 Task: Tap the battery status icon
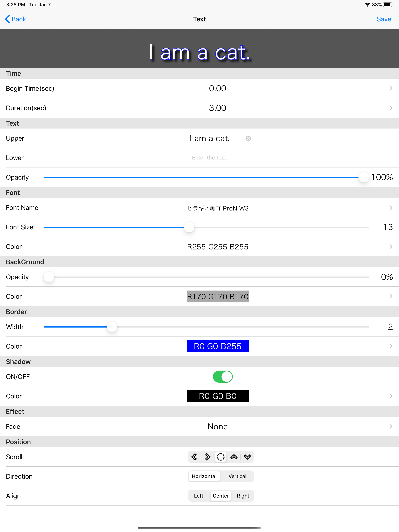tap(388, 4)
